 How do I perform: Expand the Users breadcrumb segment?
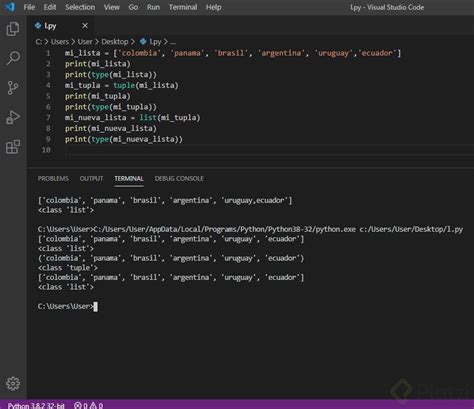click(x=60, y=42)
